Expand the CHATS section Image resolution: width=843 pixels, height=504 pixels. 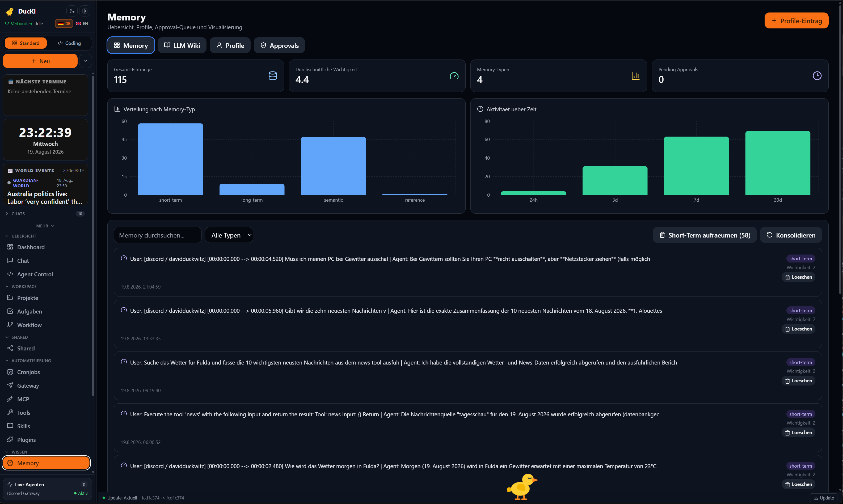45,214
